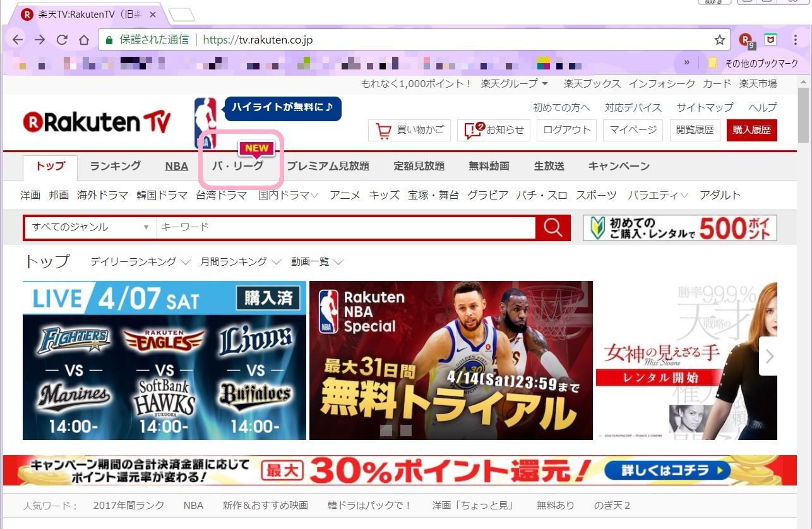The image size is (812, 529).
Task: Open キャンペーン tab
Action: (619, 166)
